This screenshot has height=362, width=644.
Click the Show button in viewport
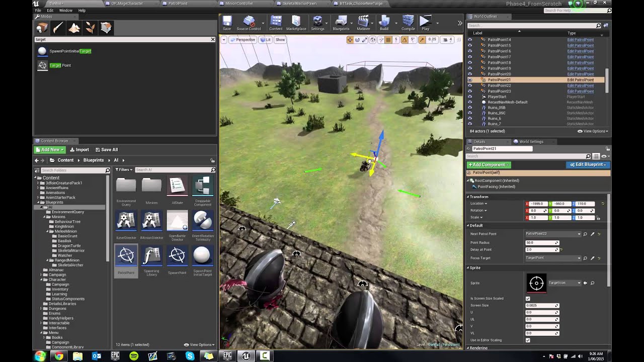[x=280, y=40]
